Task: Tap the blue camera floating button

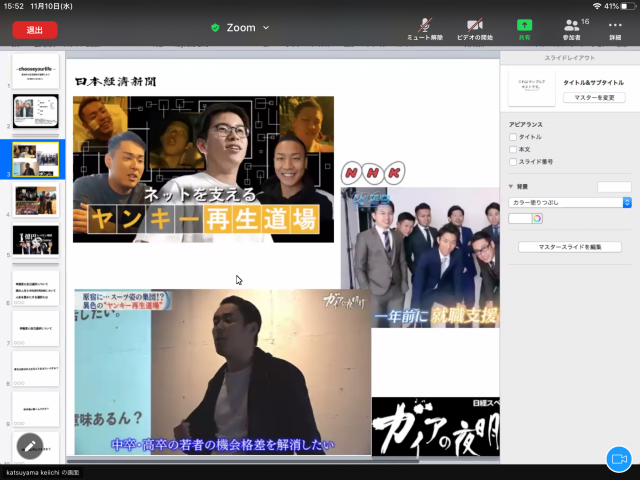Action: (619, 459)
